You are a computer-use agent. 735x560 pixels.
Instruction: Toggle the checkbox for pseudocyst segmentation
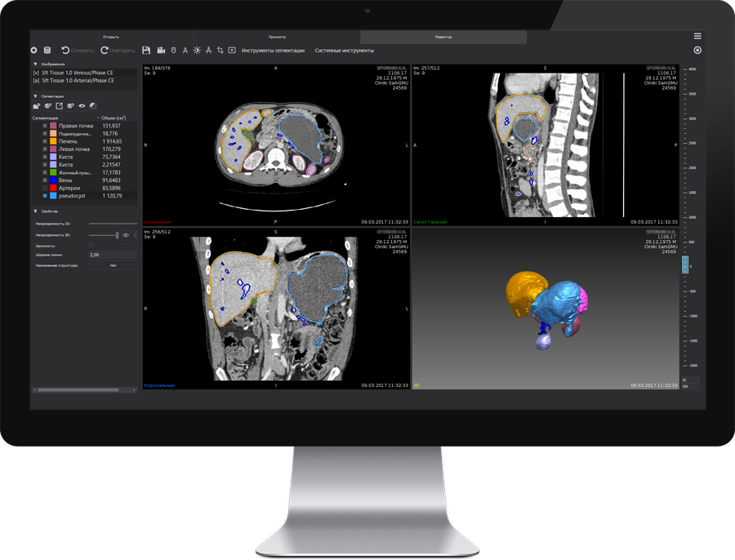coord(45,196)
